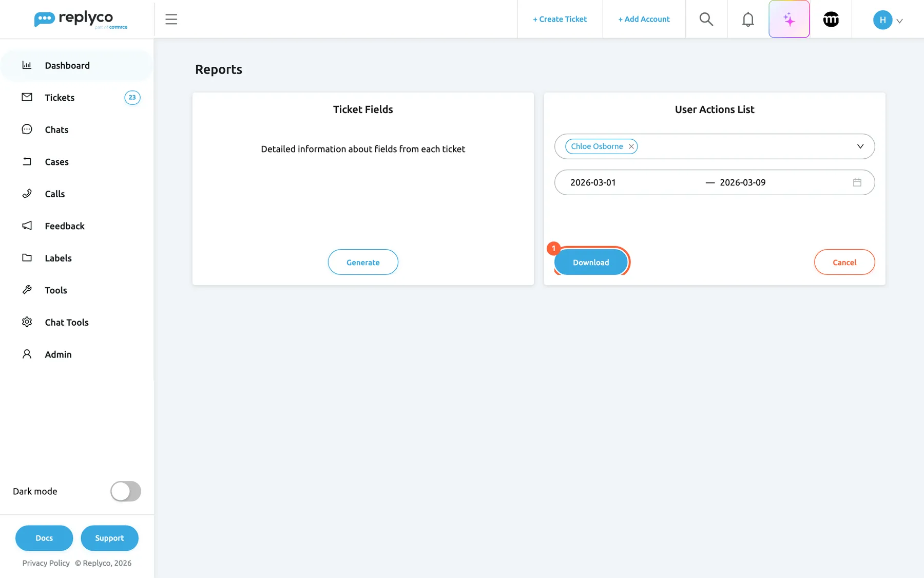Click the Labels folder icon
This screenshot has width=924, height=578.
click(27, 258)
